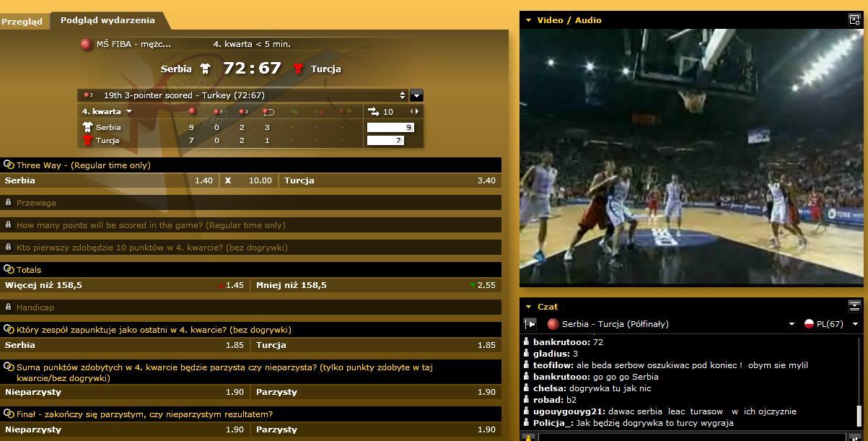The width and height of the screenshot is (868, 441).
Task: Click the 3-pointers column icon in stats table
Action: 242,112
